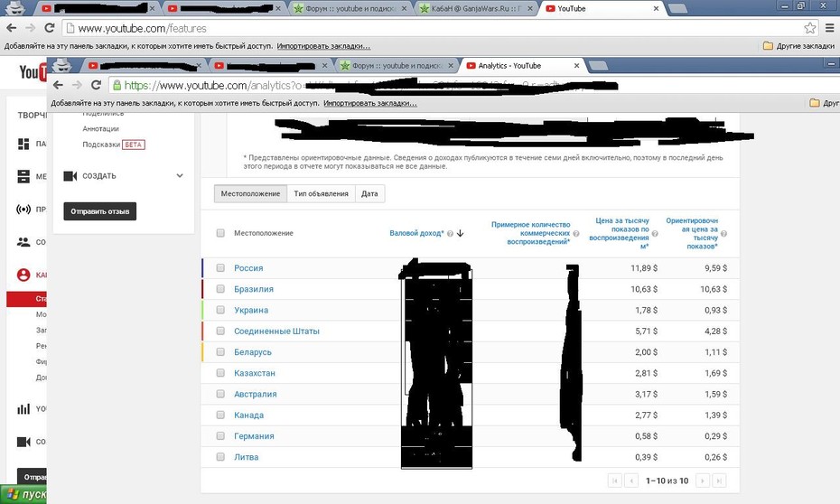Click help icon beside Ориентировочная цена column

pyautogui.click(x=723, y=234)
